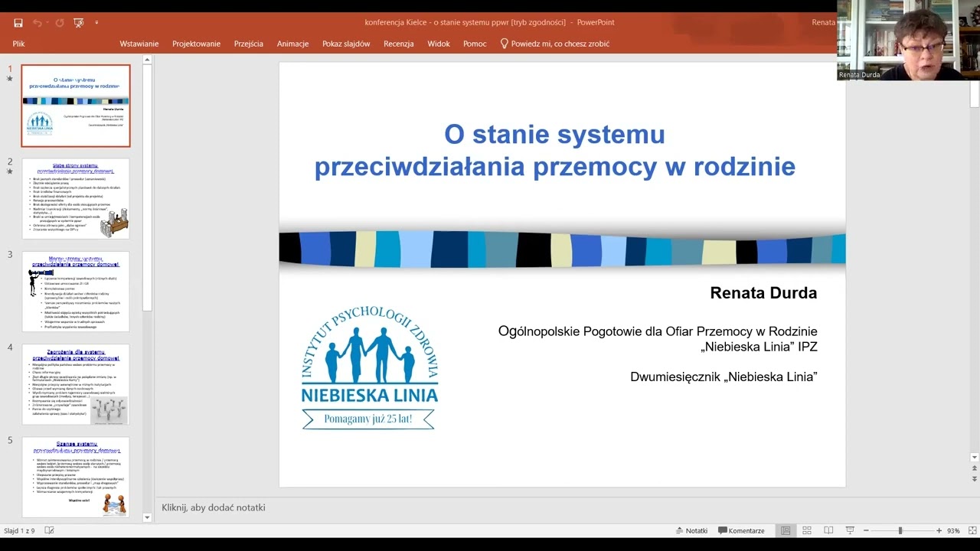Click the "Dwumiesięcznik Niebieska Linia" text line

pyautogui.click(x=724, y=377)
